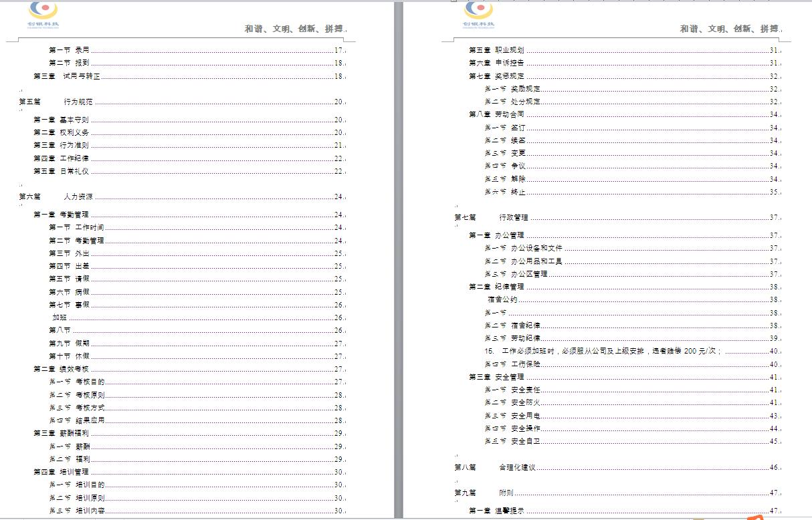Select the 办公设备和文件 section entry
Screen dimensions: 812x520
(536, 248)
